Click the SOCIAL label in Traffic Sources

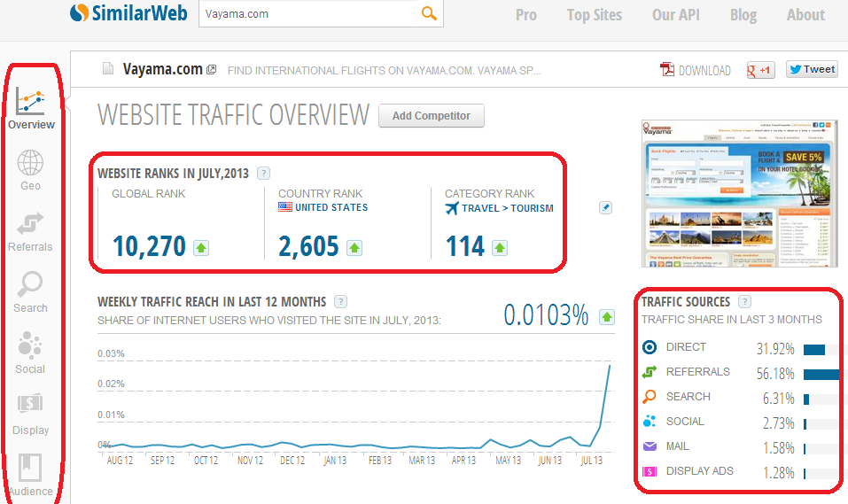coord(685,422)
